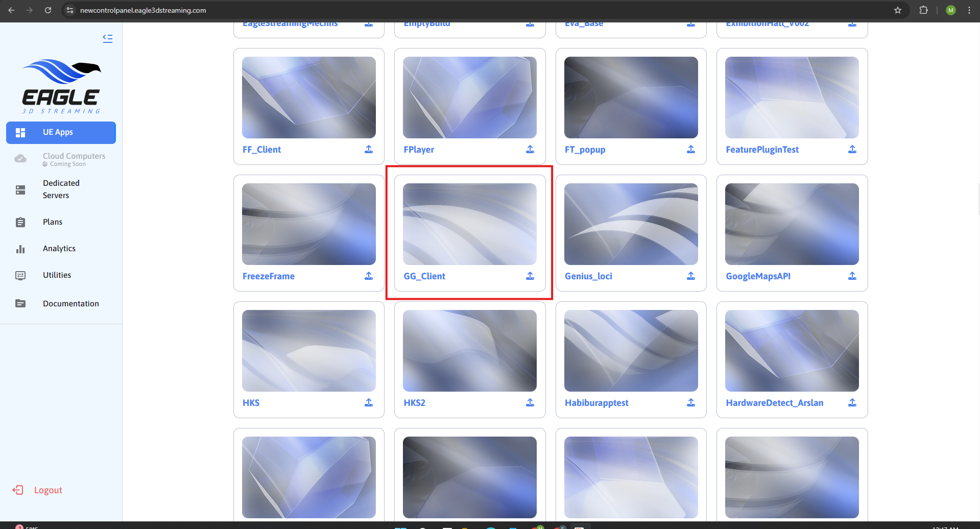The height and width of the screenshot is (529, 980).
Task: Open Utilities from the sidebar
Action: (x=57, y=275)
